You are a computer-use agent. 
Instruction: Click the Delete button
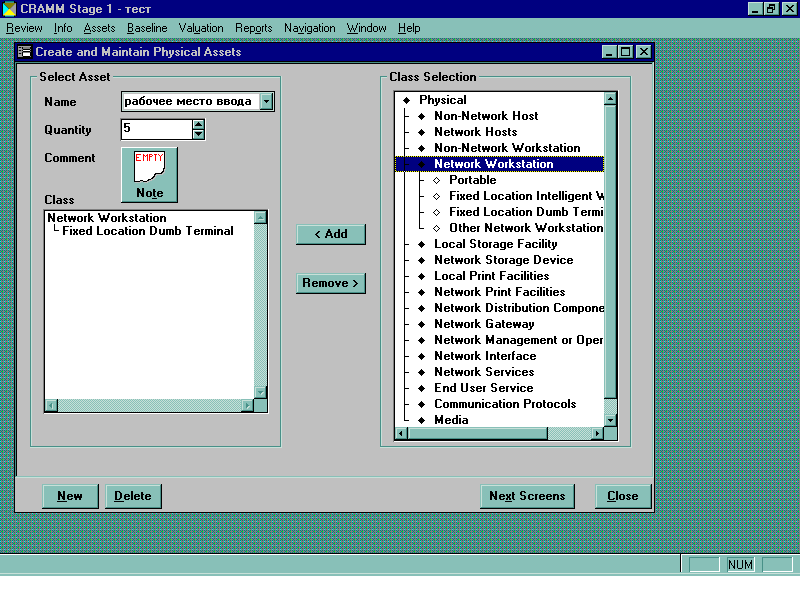133,496
